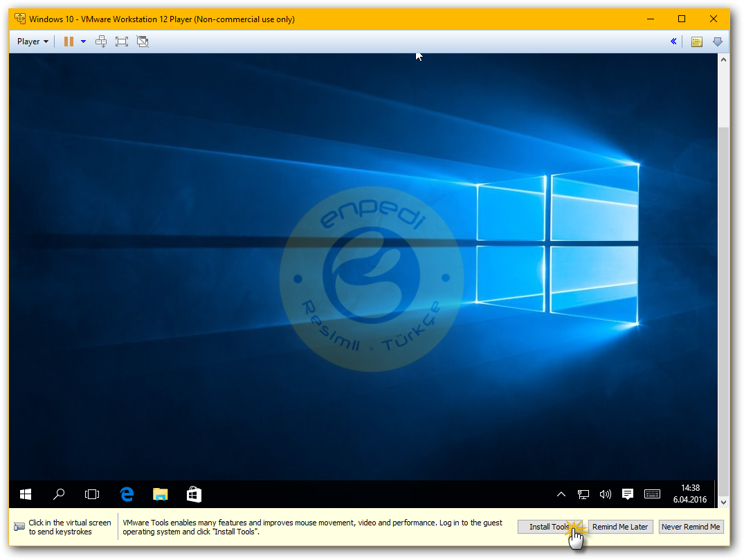This screenshot has width=744, height=560.
Task: Open Task View on the taskbar
Action: [x=92, y=494]
